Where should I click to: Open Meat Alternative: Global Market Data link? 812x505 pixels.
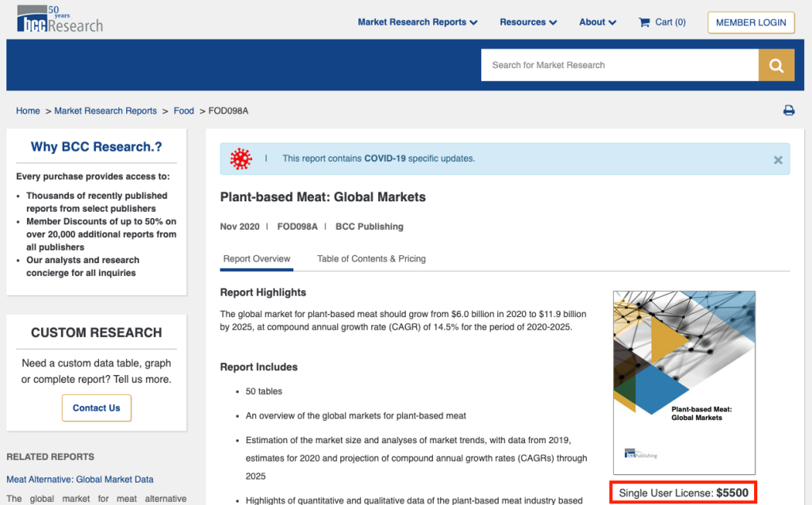80,480
